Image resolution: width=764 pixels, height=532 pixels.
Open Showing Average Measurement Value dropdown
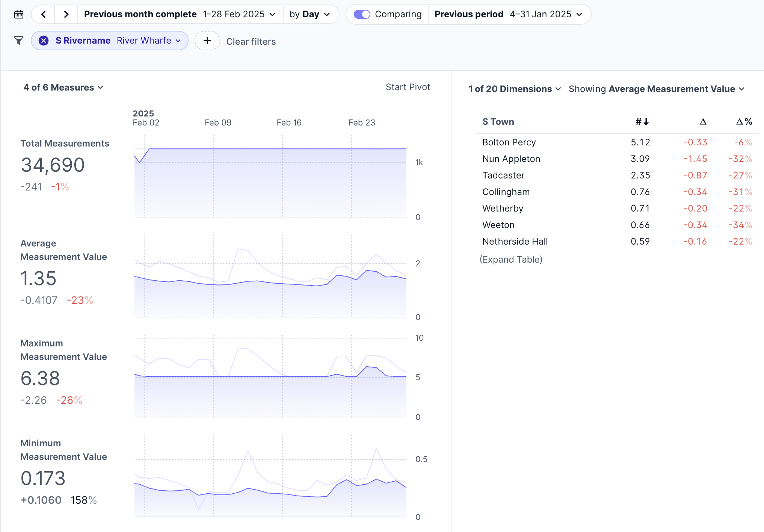pos(656,89)
